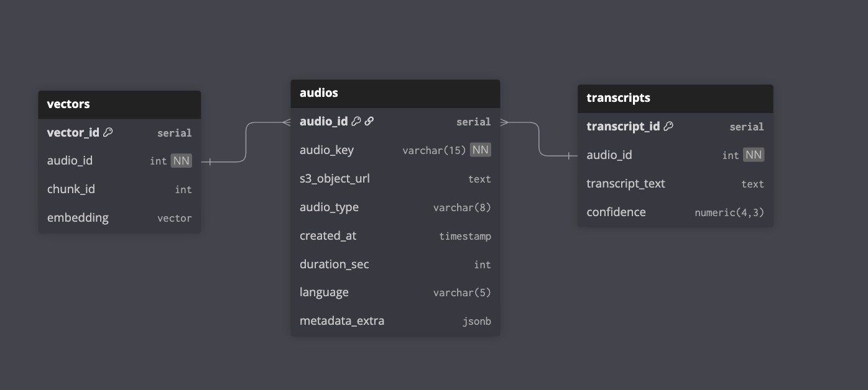Select the vectors table header
The image size is (868, 390).
119,104
